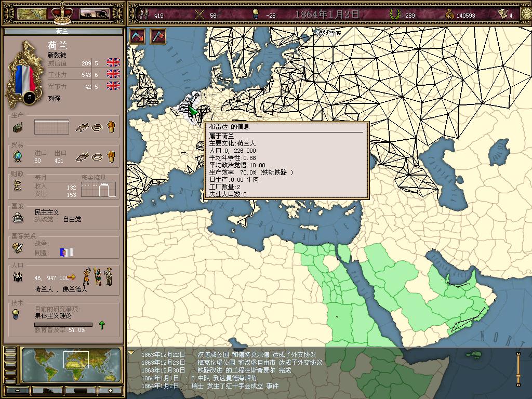Open politics via the parliament building icon
Image resolution: width=532 pixels, height=399 pixels.
(18, 217)
